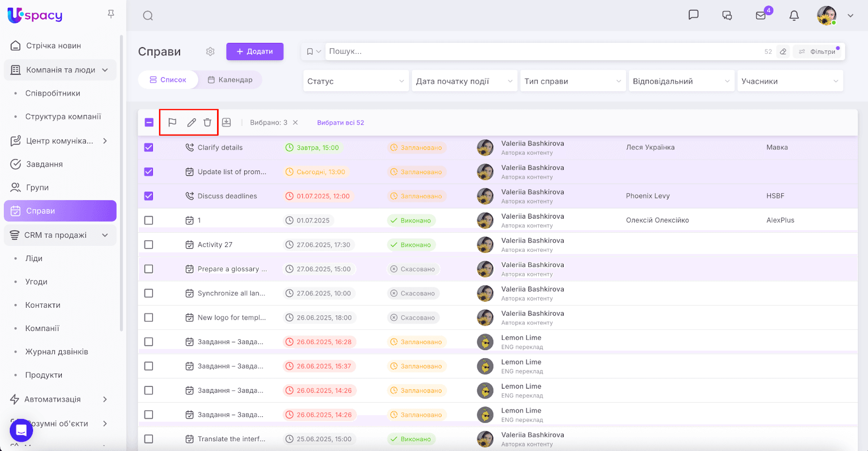Image resolution: width=868 pixels, height=451 pixels.
Task: Switch to the Календар view tab
Action: coord(230,80)
